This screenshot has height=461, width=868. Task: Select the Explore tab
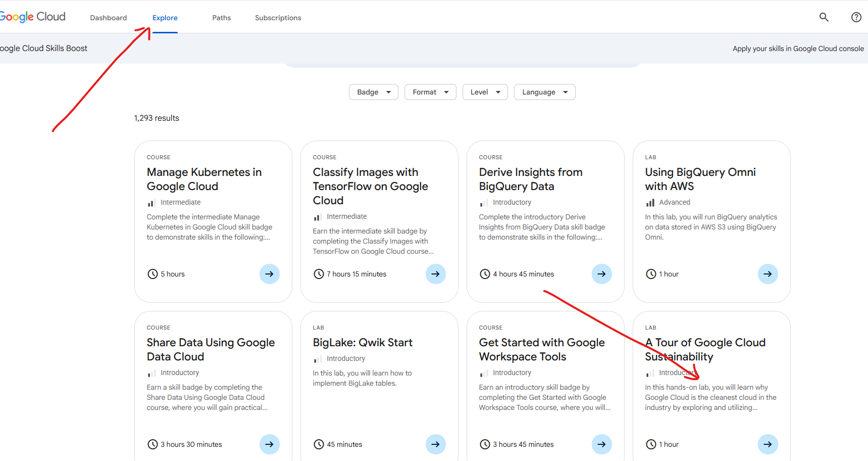(x=165, y=18)
